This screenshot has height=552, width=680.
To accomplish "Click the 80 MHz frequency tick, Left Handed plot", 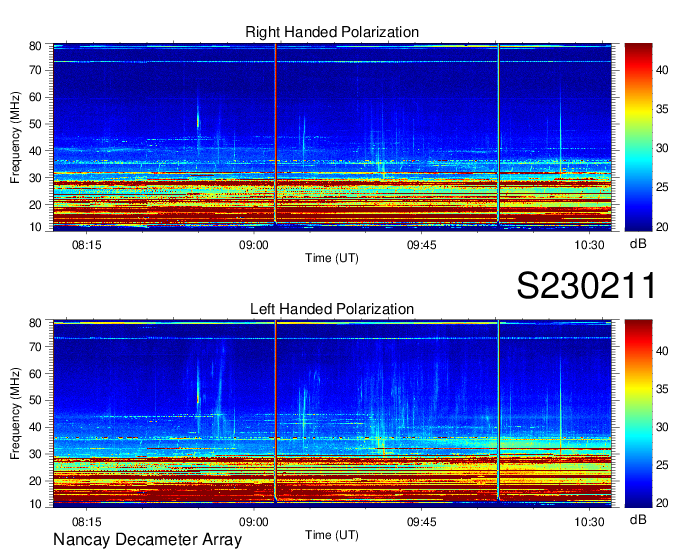I will click(x=35, y=323).
